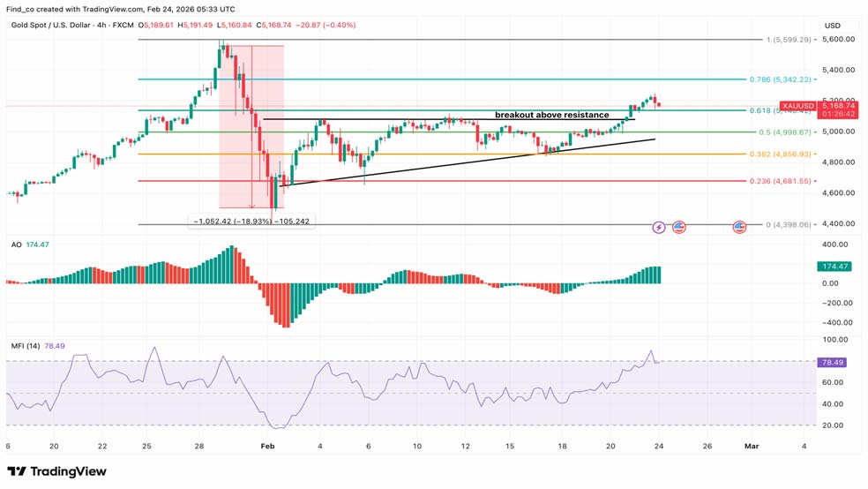Screen dimensions: 868x489
Task: Open the purple lightning event marker
Action: click(659, 228)
